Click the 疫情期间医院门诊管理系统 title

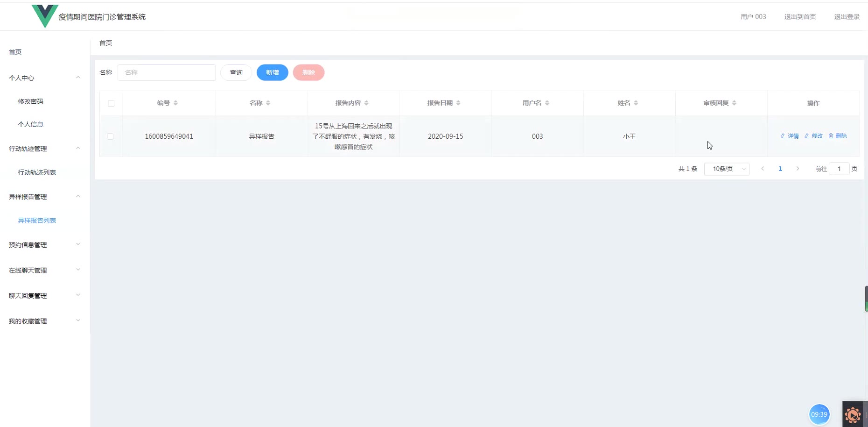[102, 17]
